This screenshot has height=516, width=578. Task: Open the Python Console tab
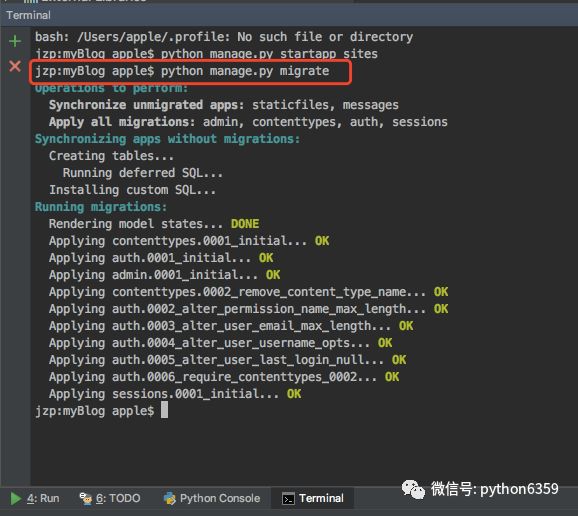pyautogui.click(x=212, y=498)
